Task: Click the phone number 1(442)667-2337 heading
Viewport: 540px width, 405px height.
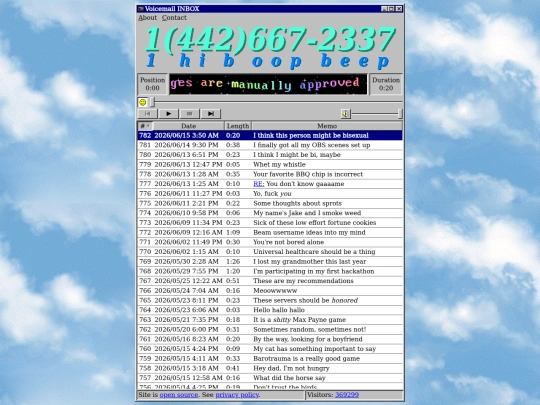Action: [x=270, y=39]
